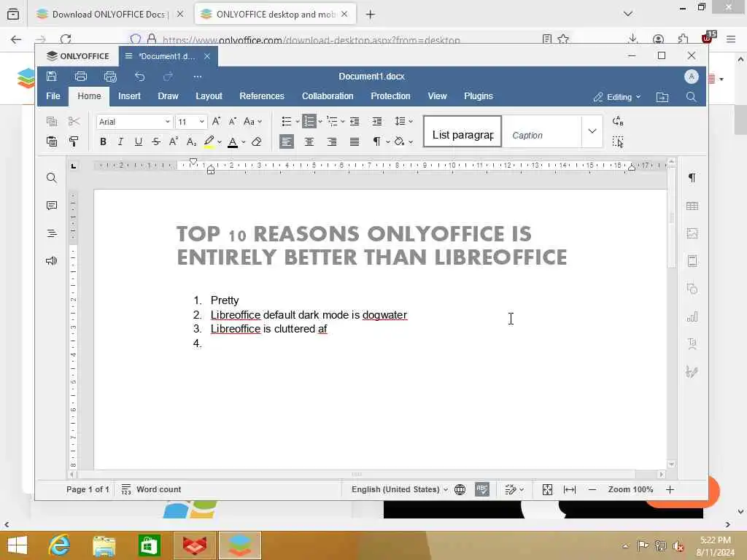Toggle Strikethrough formatting

coord(156,141)
